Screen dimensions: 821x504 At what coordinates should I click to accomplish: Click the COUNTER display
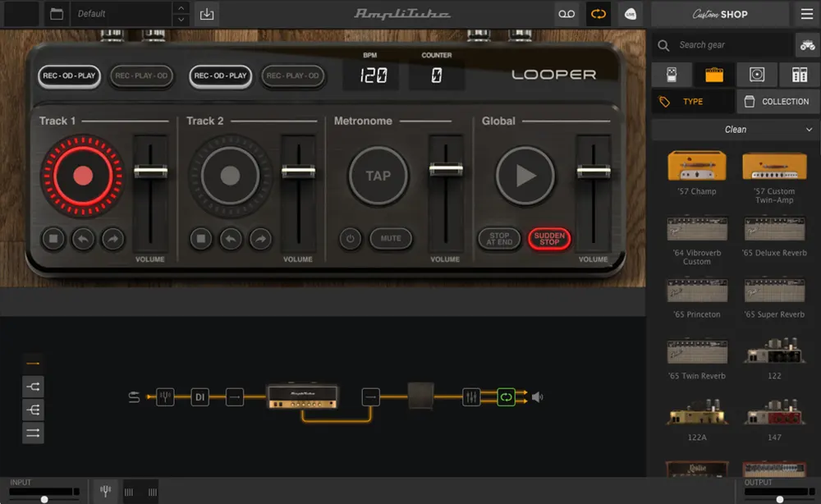(x=437, y=76)
